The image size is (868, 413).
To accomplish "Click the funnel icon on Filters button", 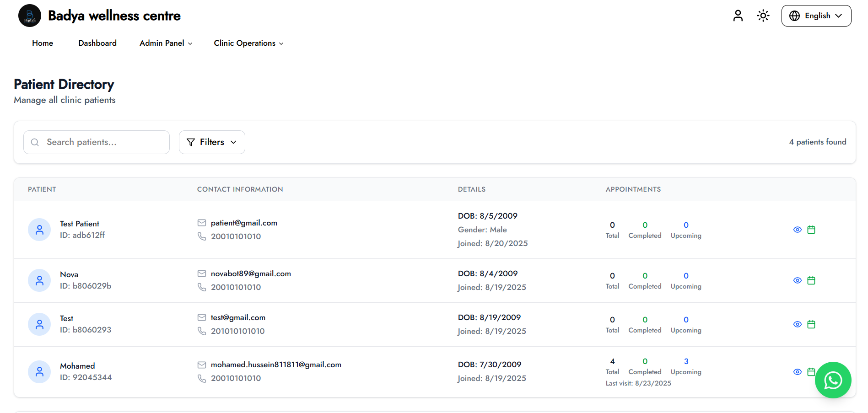I will (191, 142).
